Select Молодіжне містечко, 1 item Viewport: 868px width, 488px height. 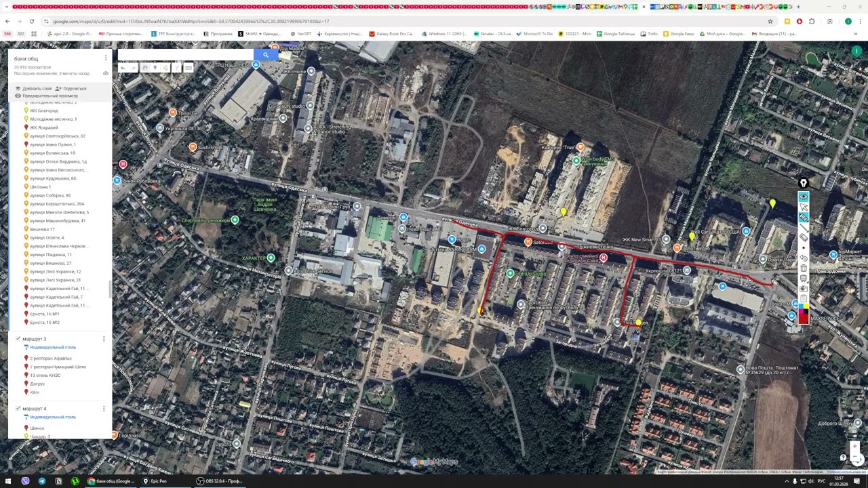[53, 119]
